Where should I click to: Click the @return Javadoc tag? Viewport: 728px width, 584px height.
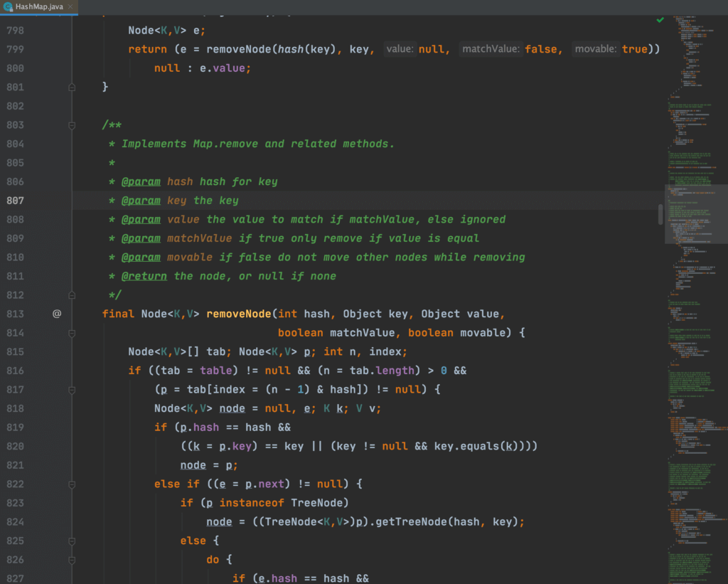(144, 276)
